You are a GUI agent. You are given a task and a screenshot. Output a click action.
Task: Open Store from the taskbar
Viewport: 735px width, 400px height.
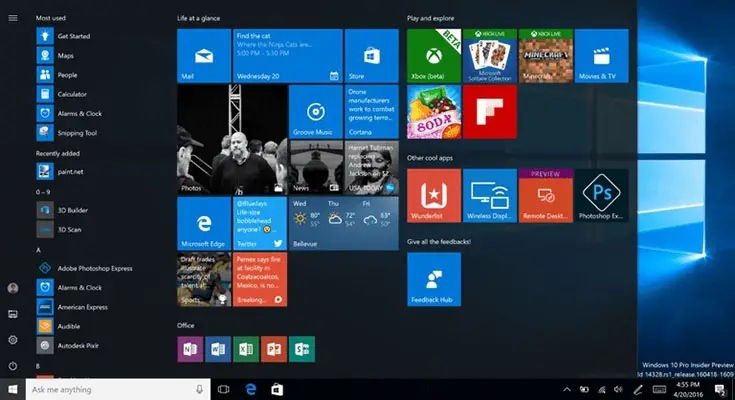(x=277, y=389)
